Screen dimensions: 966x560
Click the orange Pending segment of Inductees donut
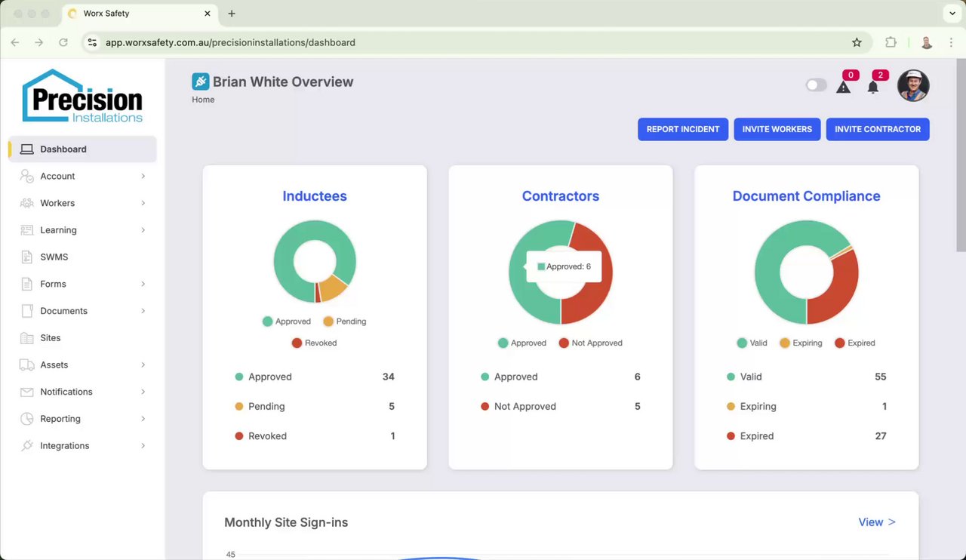click(331, 289)
